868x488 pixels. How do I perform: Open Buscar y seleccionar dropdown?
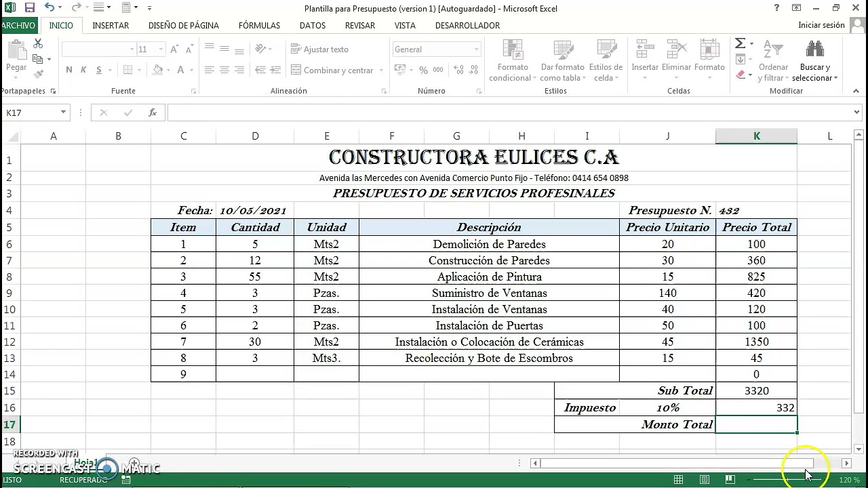pyautogui.click(x=814, y=61)
